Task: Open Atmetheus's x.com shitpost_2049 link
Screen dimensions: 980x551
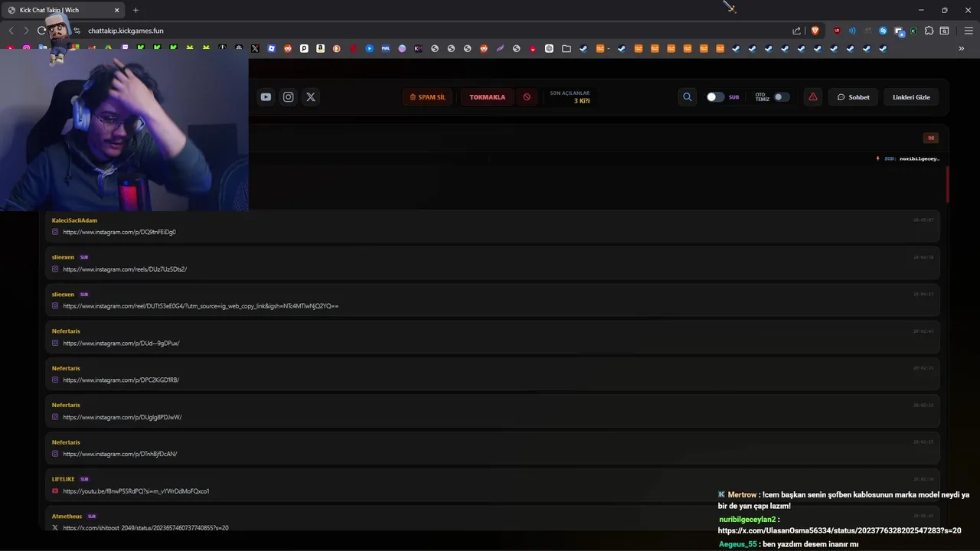Action: coord(145,528)
